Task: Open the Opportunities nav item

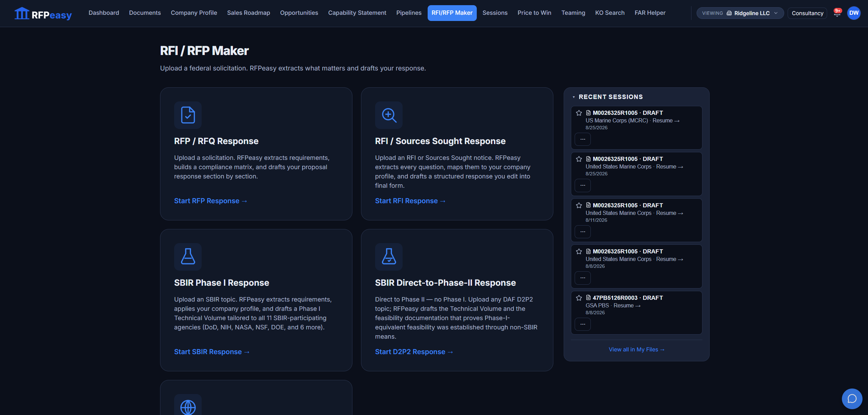Action: [x=299, y=13]
